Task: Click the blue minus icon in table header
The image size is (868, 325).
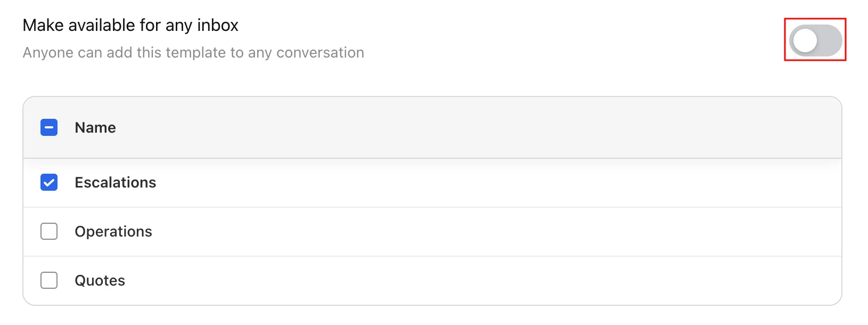Action: coord(49,128)
